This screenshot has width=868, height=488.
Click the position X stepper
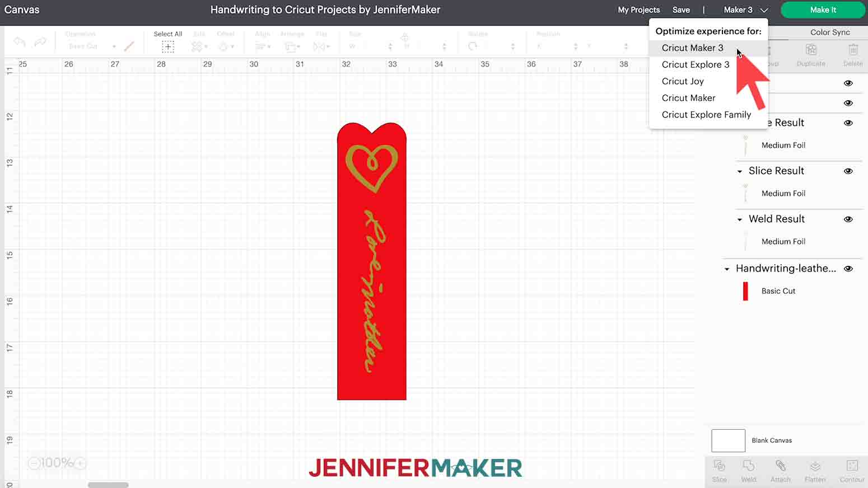[x=576, y=46]
